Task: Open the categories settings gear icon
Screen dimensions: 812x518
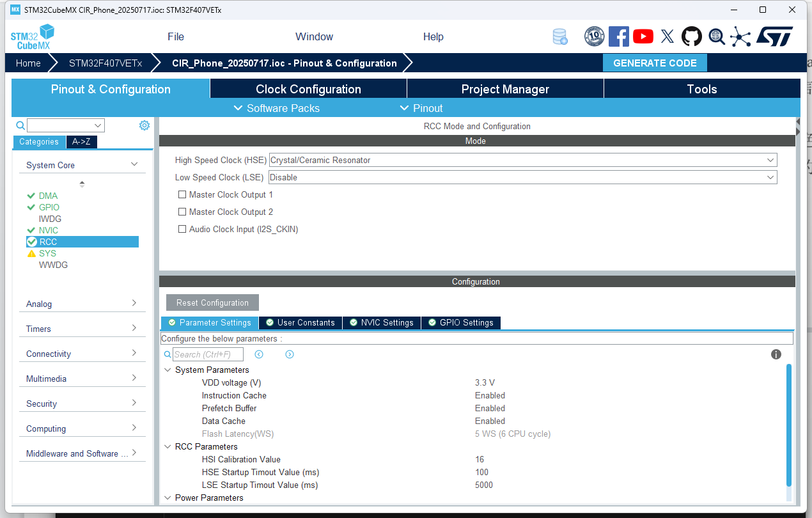Action: click(144, 125)
